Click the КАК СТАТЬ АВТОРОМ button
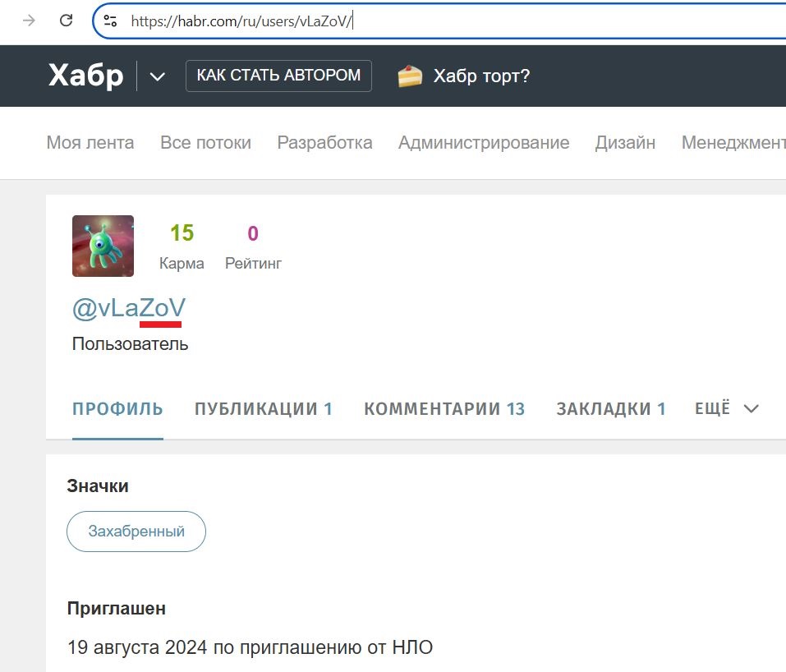The width and height of the screenshot is (786, 672). click(x=278, y=76)
